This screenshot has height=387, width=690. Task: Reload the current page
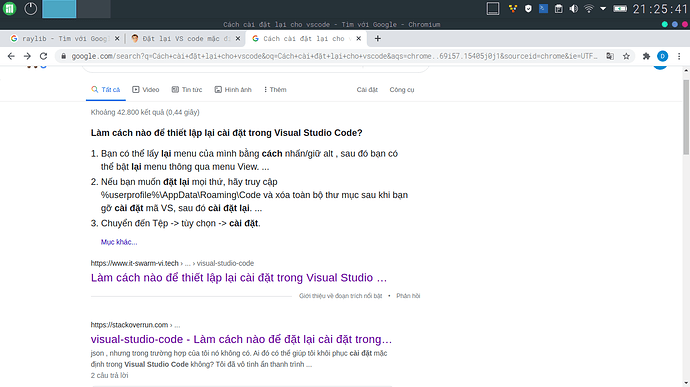43,56
